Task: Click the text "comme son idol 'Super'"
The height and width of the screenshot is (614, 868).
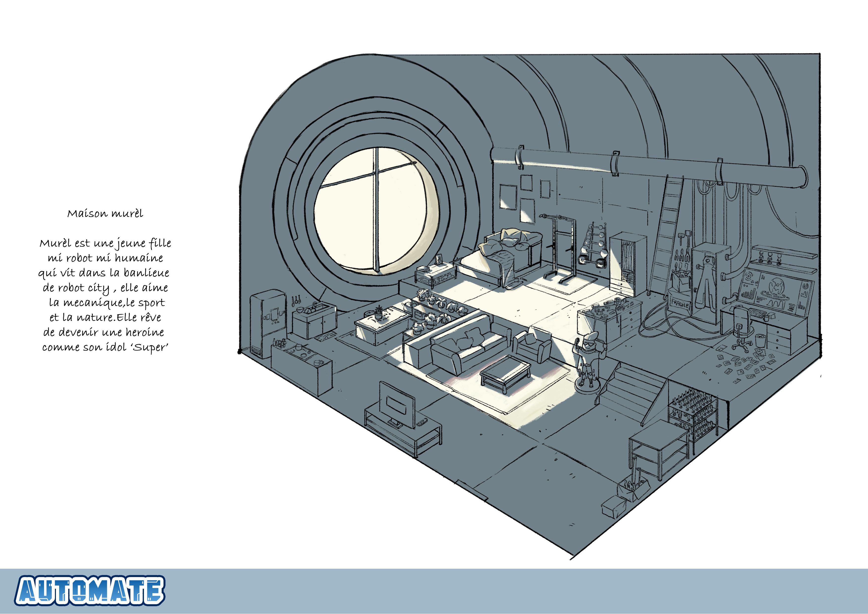Action: [x=105, y=347]
